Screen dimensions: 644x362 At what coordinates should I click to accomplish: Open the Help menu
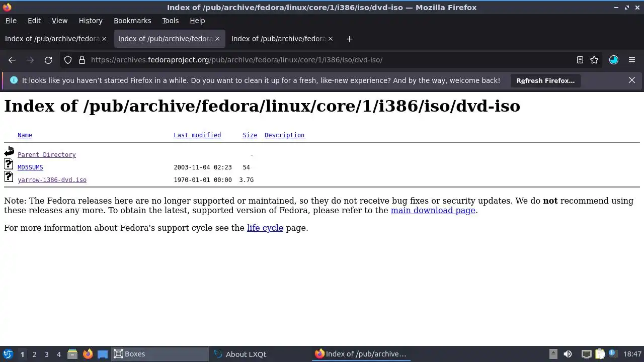point(197,21)
